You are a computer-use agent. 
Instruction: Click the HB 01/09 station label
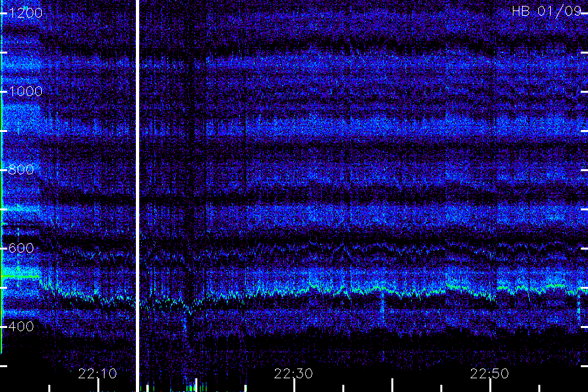547,11
